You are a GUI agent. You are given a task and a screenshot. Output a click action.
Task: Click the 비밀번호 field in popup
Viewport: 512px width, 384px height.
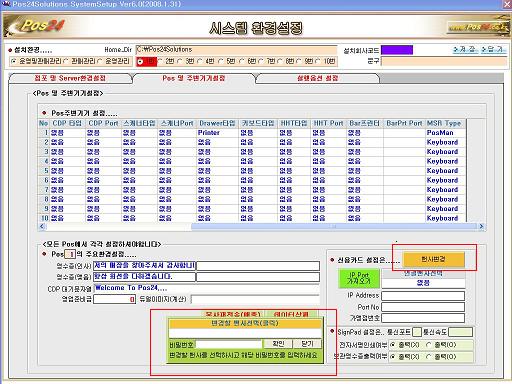[x=229, y=344]
